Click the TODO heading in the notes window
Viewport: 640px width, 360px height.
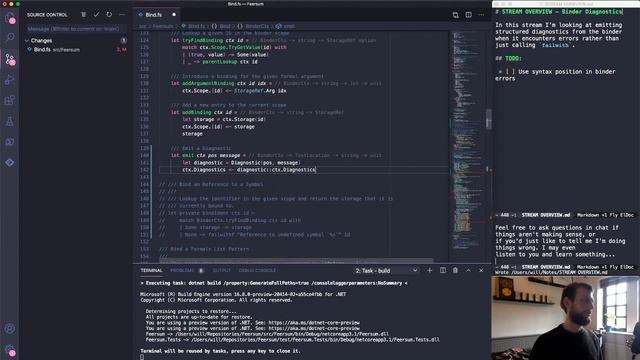509,58
